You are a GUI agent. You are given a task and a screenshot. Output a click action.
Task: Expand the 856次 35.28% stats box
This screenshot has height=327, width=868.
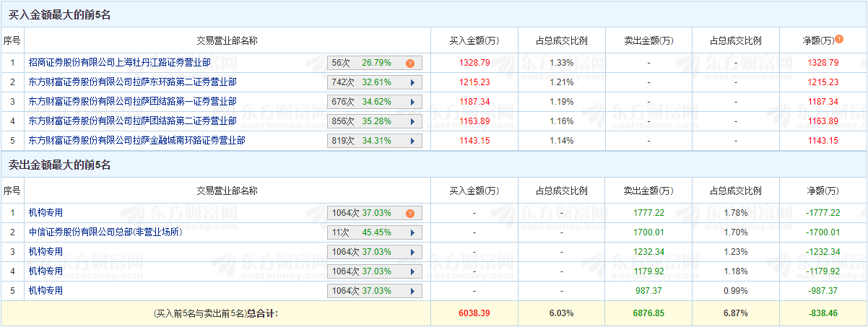click(412, 121)
